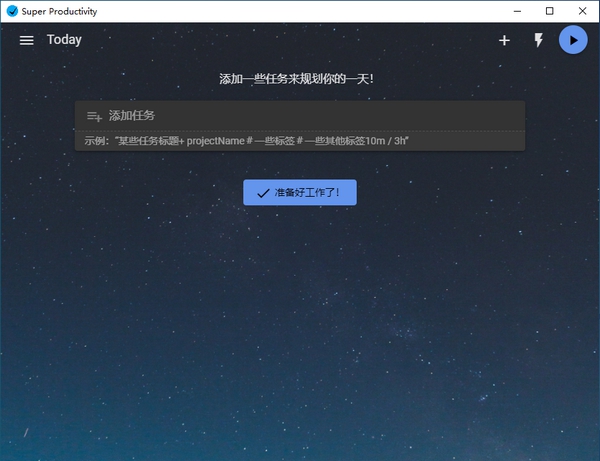This screenshot has width=600, height=461.
Task: Minimize the Super Productivity window
Action: coord(517,11)
